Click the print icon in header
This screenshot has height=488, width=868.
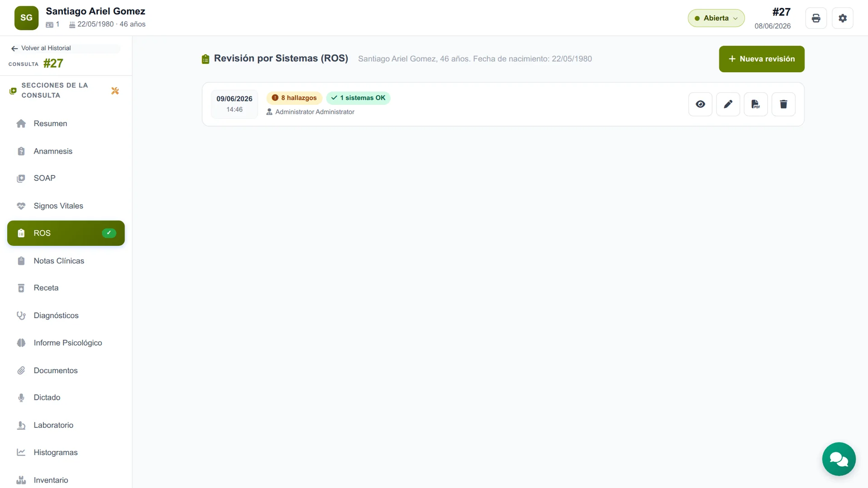point(816,18)
